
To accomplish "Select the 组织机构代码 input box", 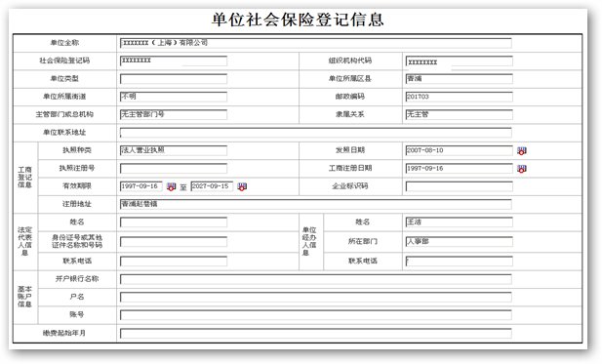I will pyautogui.click(x=460, y=61).
